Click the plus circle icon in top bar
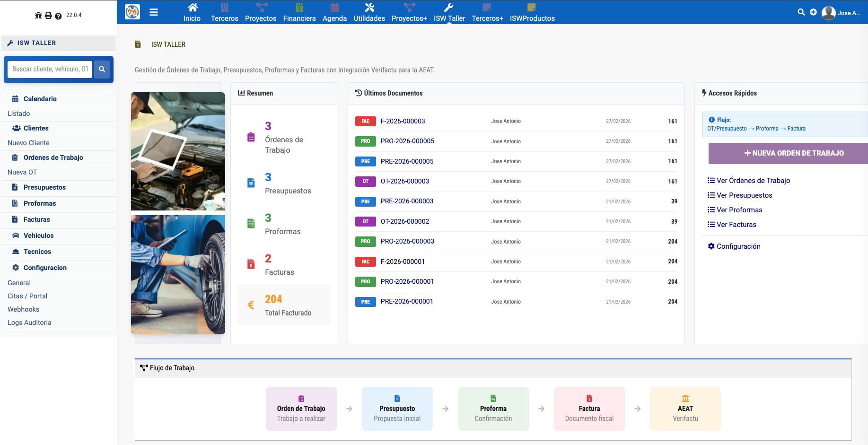 813,12
